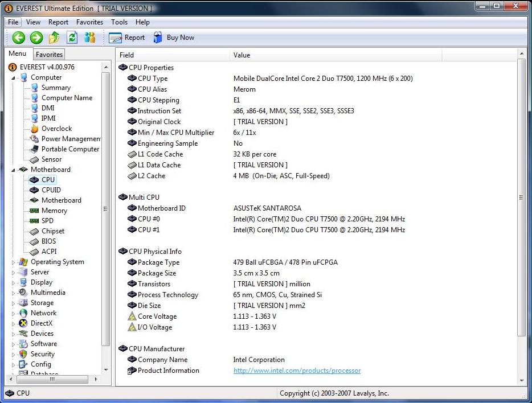This screenshot has height=403, width=532.
Task: Switch to the Menu tab
Action: pos(17,54)
